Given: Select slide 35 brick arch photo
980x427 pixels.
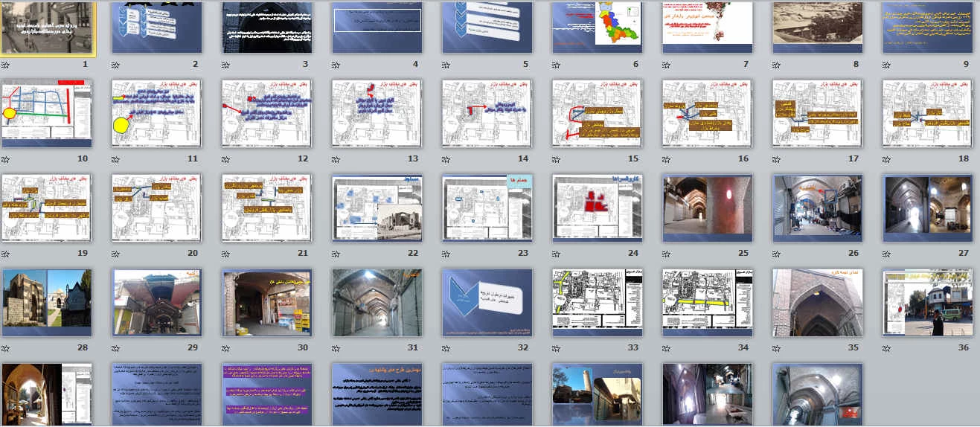Looking at the screenshot, I should pos(818,302).
